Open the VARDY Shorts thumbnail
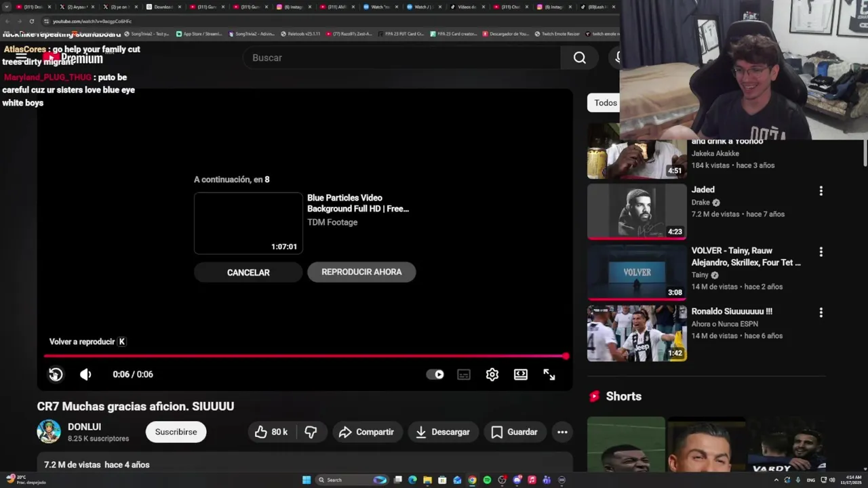This screenshot has width=868, height=488. 787,444
